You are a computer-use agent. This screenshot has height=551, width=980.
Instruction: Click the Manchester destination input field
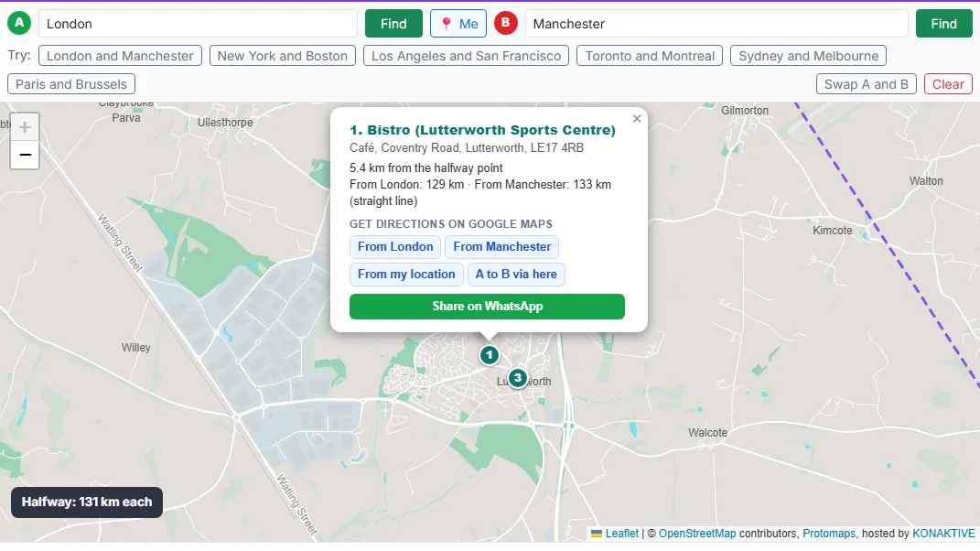716,24
